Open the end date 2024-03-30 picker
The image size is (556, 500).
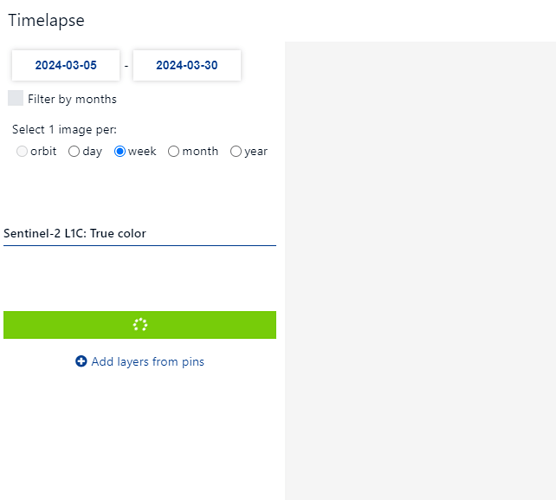[x=187, y=65]
